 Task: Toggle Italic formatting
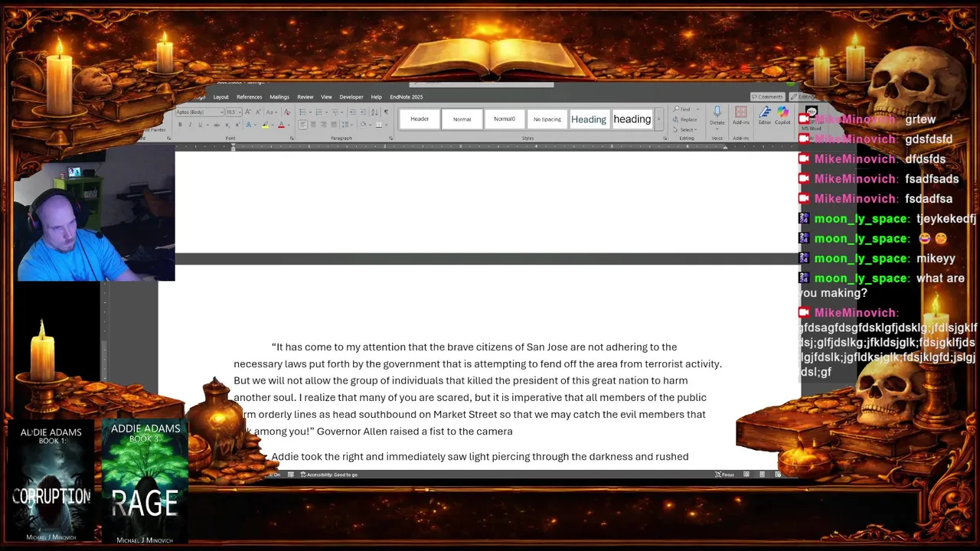(190, 125)
